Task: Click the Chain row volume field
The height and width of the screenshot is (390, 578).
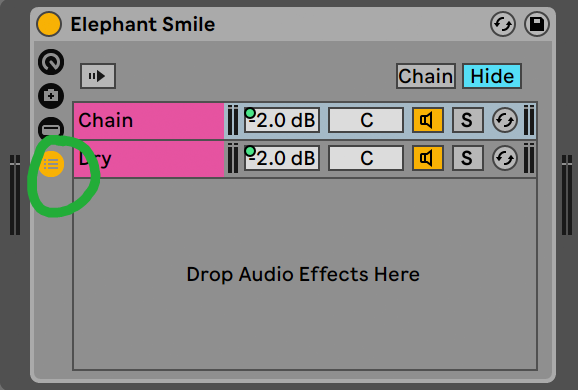Action: tap(282, 120)
